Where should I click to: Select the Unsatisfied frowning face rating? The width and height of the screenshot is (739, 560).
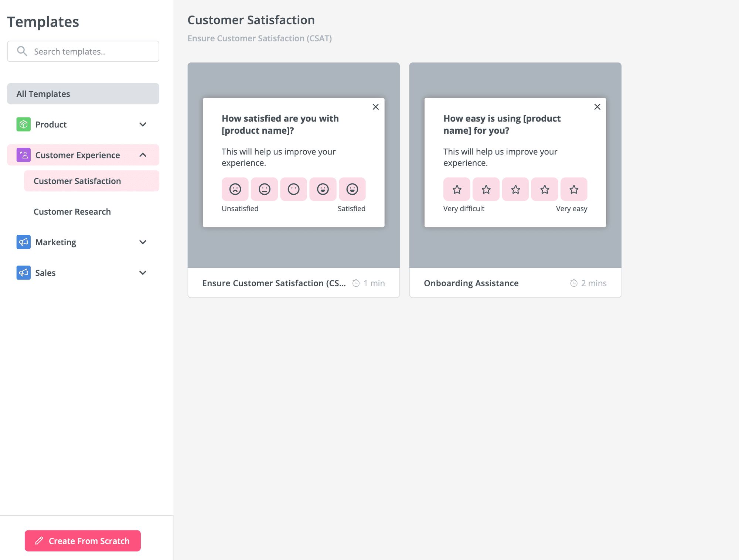click(235, 189)
